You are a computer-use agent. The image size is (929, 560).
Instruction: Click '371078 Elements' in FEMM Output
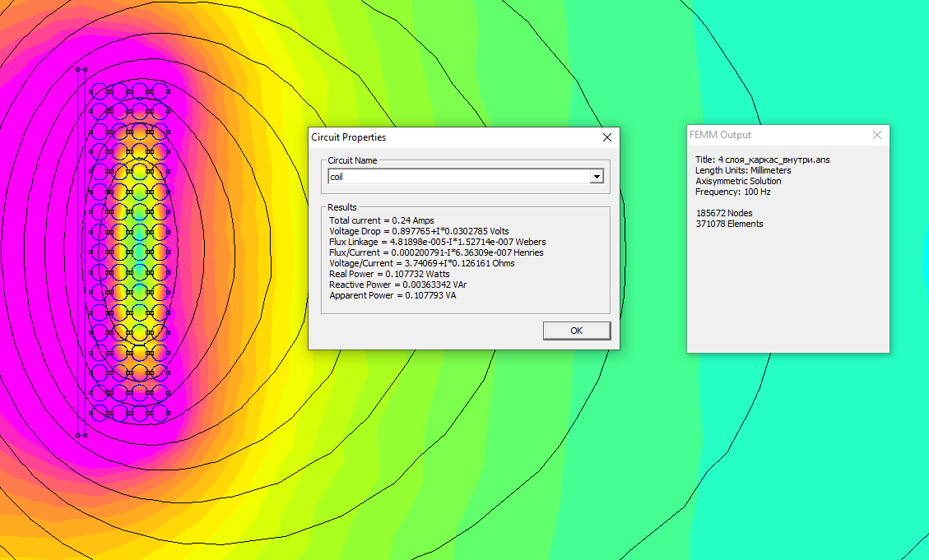[729, 223]
